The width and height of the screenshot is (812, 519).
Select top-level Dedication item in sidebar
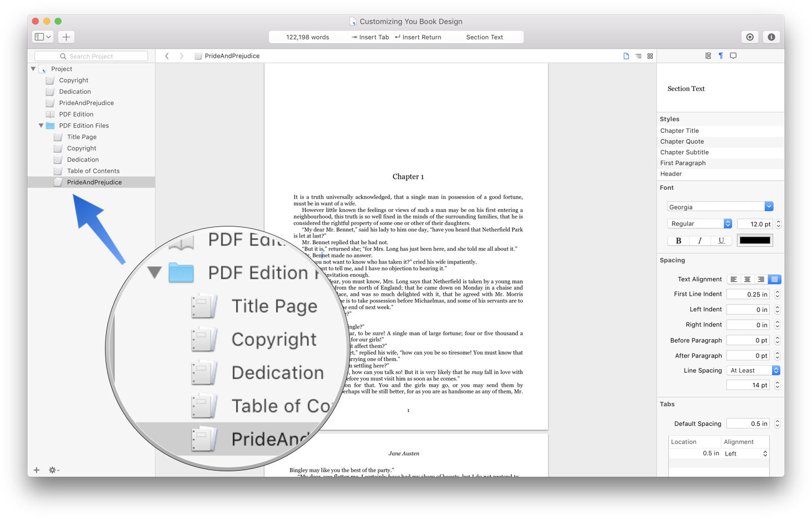92,92
